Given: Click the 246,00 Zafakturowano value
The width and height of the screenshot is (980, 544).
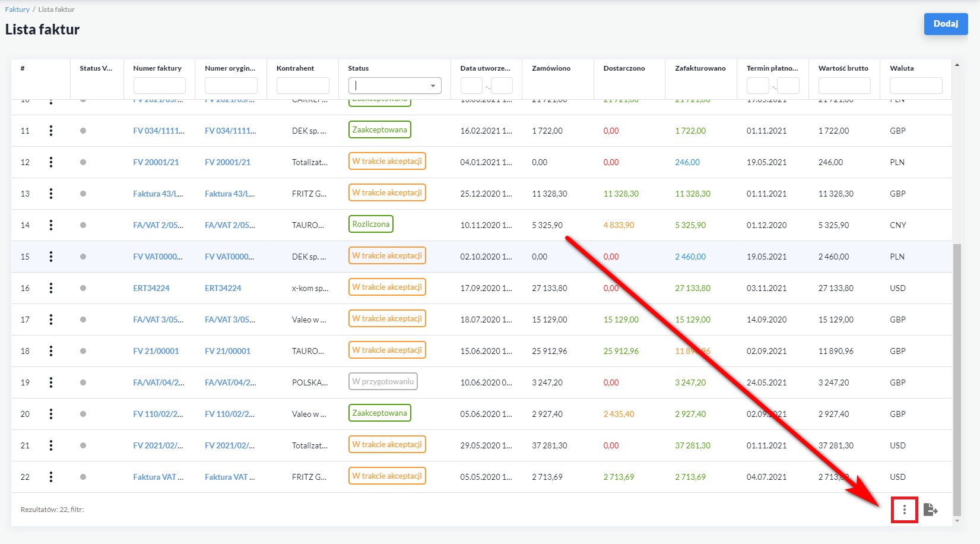Looking at the screenshot, I should pos(687,162).
